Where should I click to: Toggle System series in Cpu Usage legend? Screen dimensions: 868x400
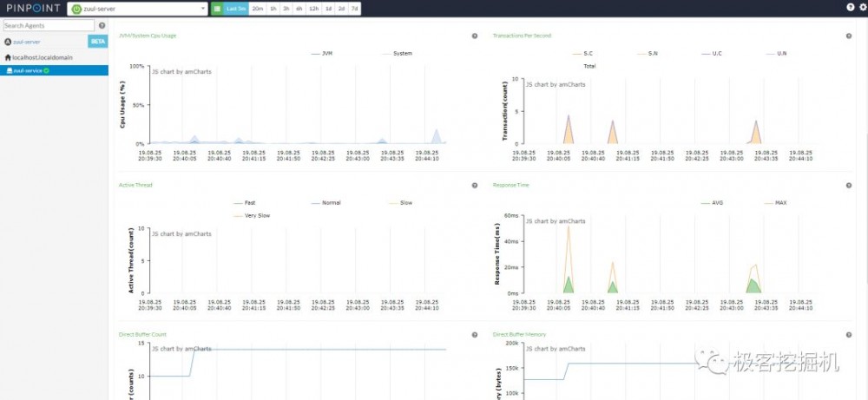(x=398, y=54)
